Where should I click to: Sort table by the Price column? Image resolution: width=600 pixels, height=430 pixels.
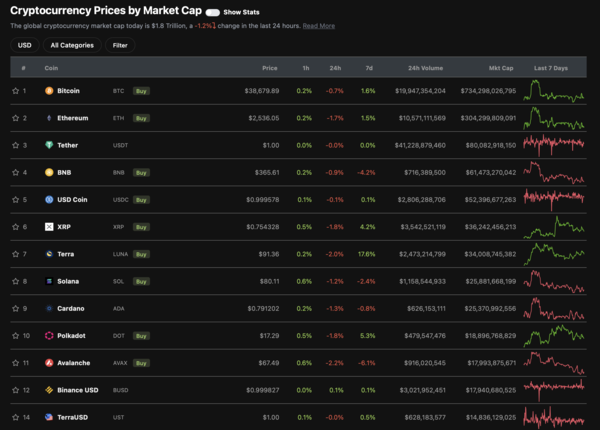pyautogui.click(x=270, y=68)
